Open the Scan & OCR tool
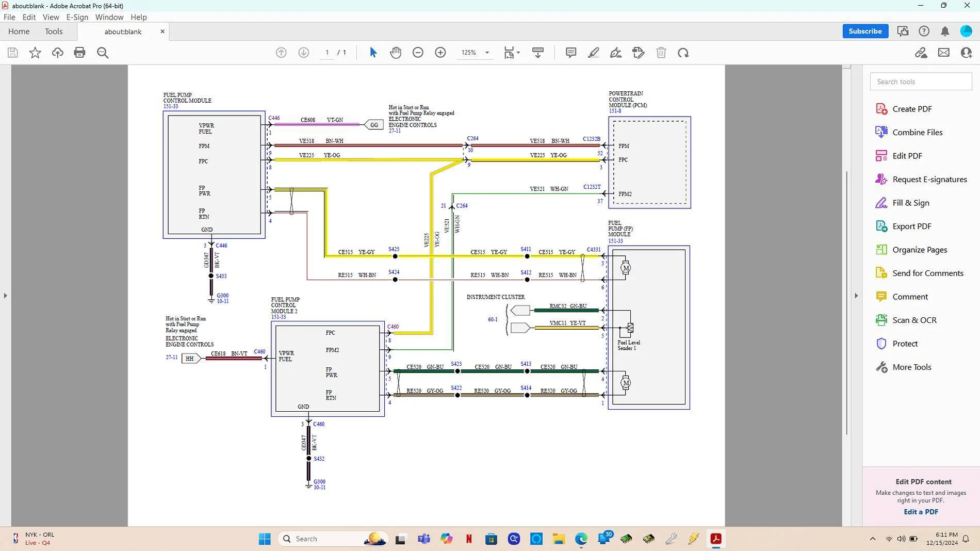This screenshot has height=551, width=980. click(914, 320)
